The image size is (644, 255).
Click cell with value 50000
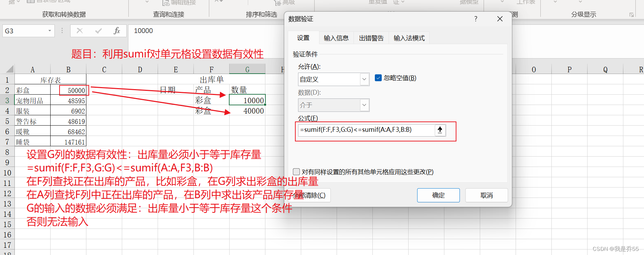pyautogui.click(x=68, y=90)
